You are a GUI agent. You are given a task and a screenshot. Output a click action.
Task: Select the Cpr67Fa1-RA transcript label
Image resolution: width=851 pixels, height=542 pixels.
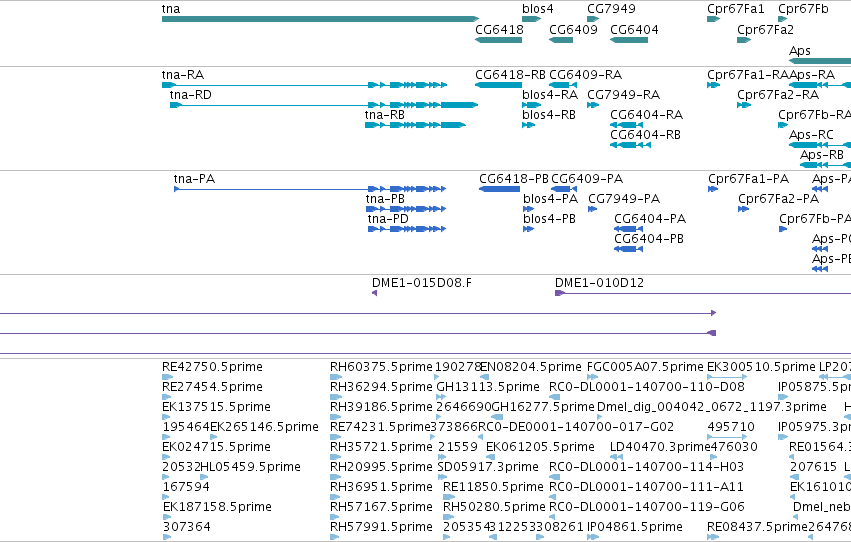(x=748, y=75)
